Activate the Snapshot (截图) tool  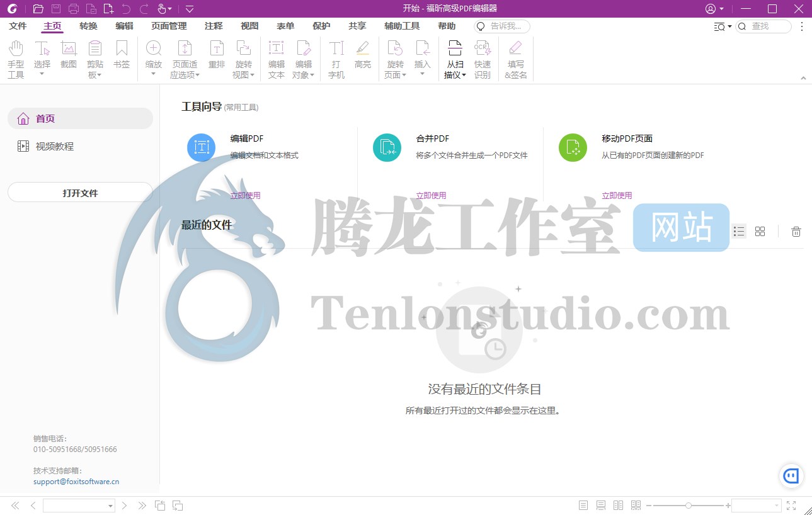[69, 55]
